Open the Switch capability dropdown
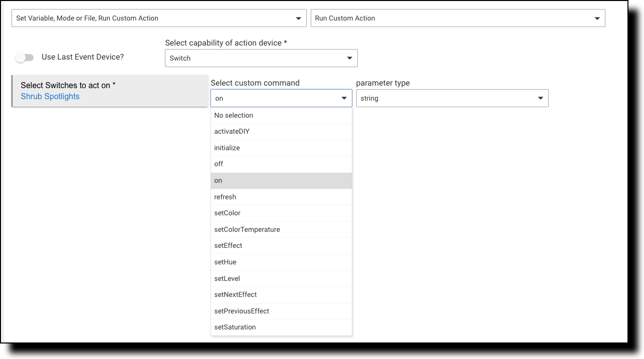 click(x=261, y=58)
